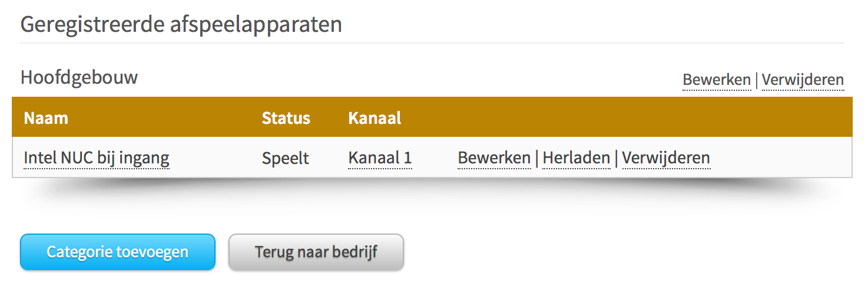
Task: Click the Speelt status text
Action: point(285,158)
